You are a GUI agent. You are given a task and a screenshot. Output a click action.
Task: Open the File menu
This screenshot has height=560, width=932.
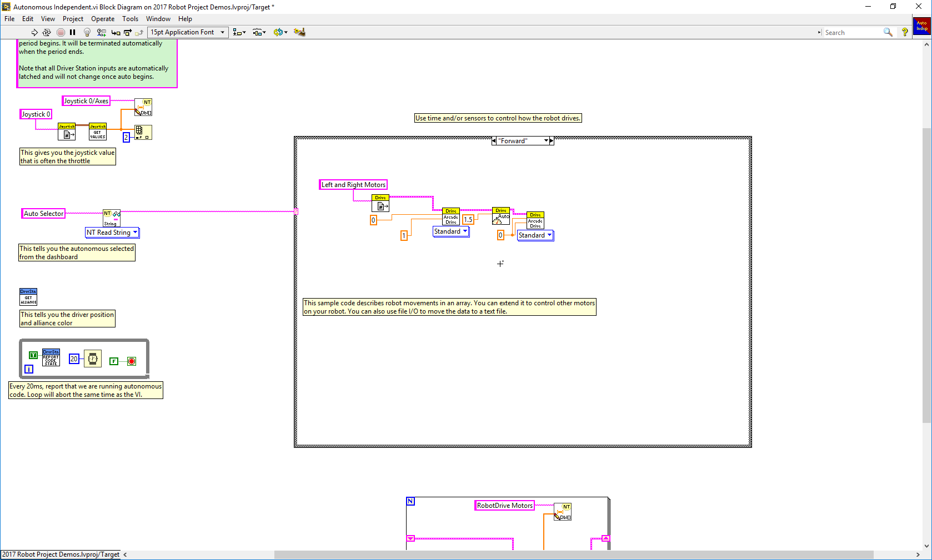9,19
